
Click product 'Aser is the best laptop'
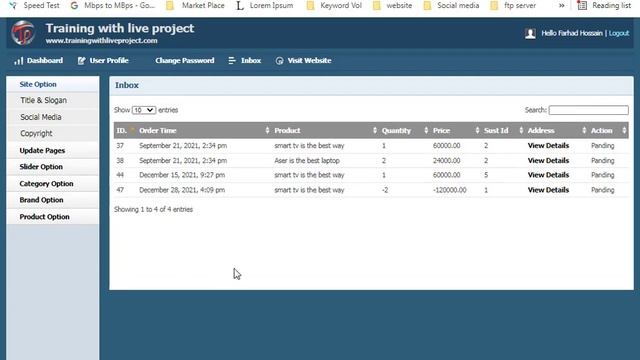pyautogui.click(x=307, y=160)
